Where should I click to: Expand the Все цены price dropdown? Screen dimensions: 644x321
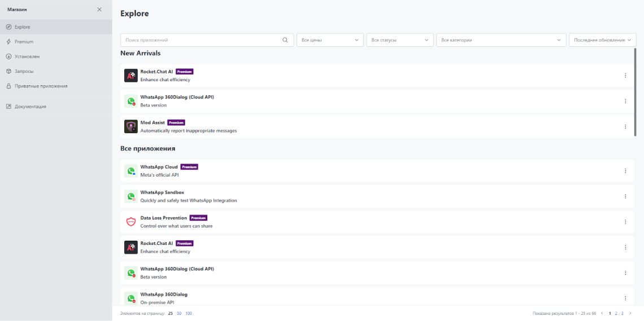330,40
